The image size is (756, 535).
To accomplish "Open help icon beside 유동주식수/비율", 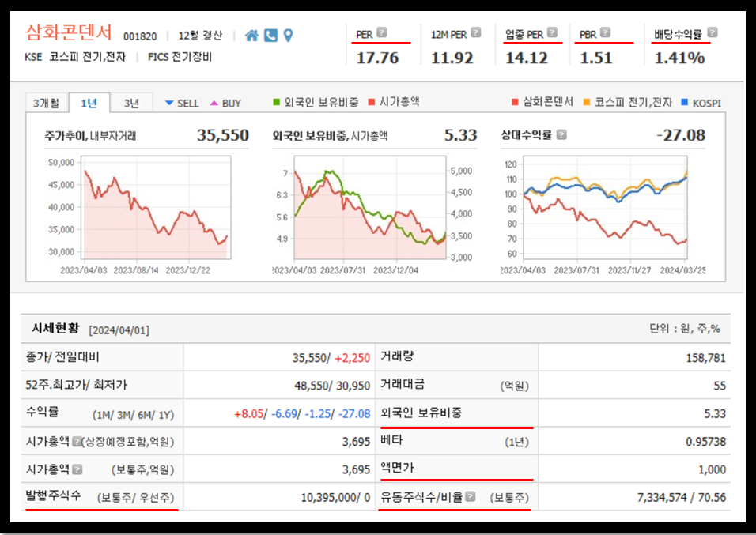I will pyautogui.click(x=471, y=496).
